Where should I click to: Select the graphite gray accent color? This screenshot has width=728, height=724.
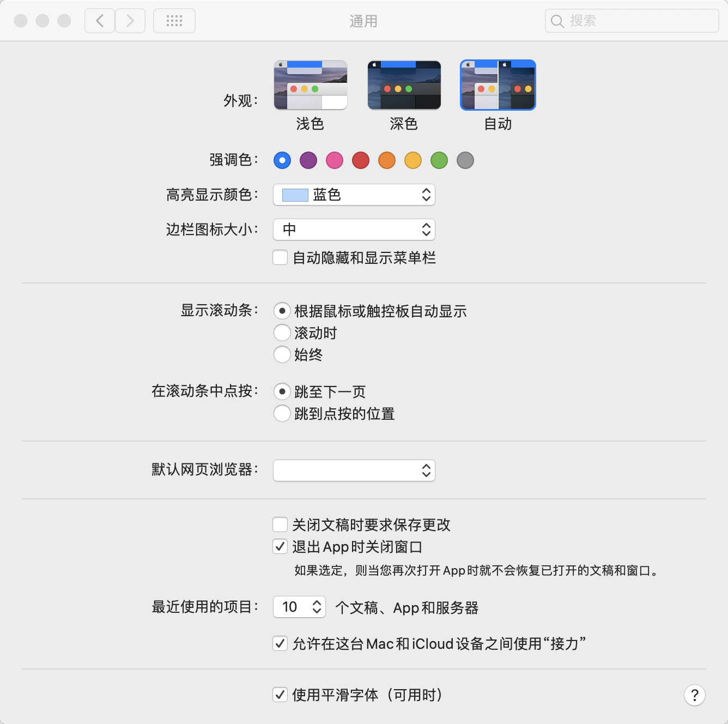(465, 160)
